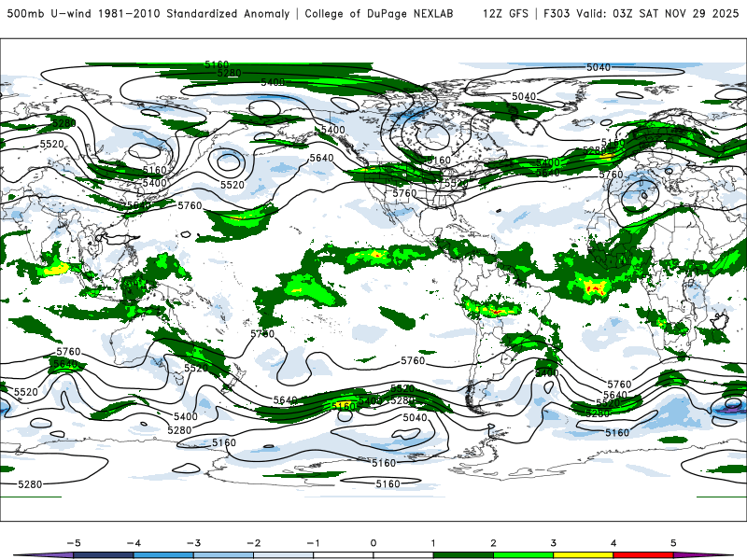Image resolution: width=747 pixels, height=560 pixels.
Task: Click the 5520 closed low over North Pacific
Action: [228, 161]
